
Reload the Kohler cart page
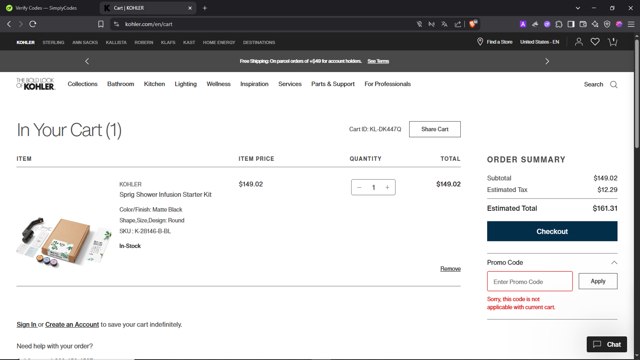point(33,24)
